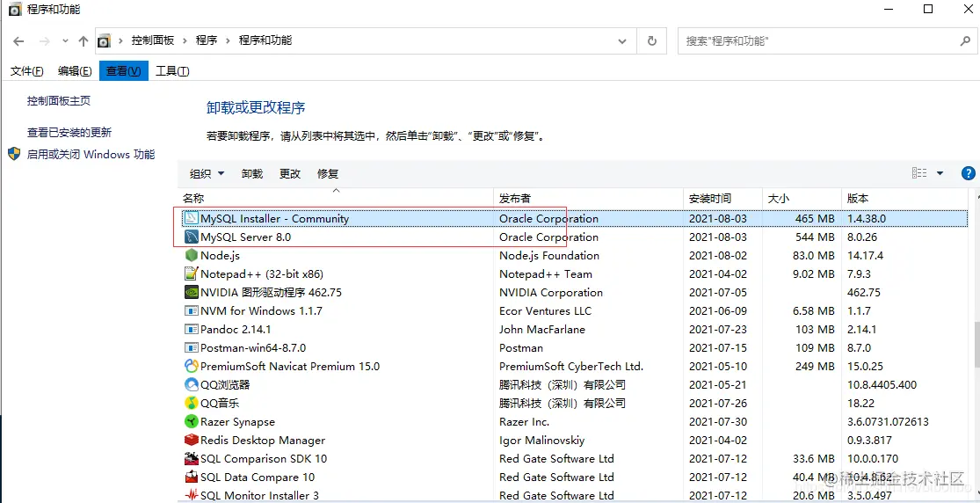The height and width of the screenshot is (503, 980).
Task: Open the 控制面板主页 link
Action: [x=59, y=101]
